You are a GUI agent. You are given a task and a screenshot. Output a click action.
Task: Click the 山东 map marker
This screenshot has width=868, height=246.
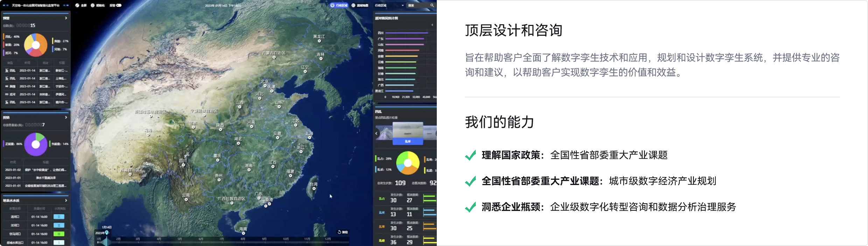[x=279, y=107]
